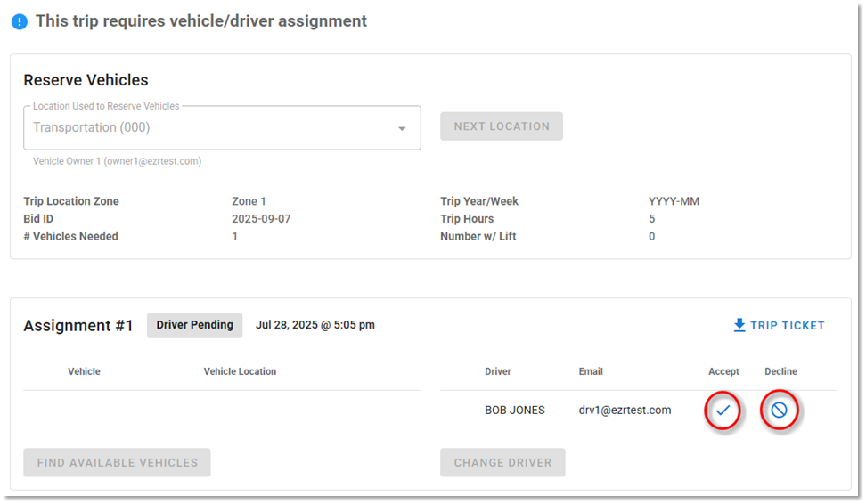
Task: Click the Decline column header
Action: (780, 371)
